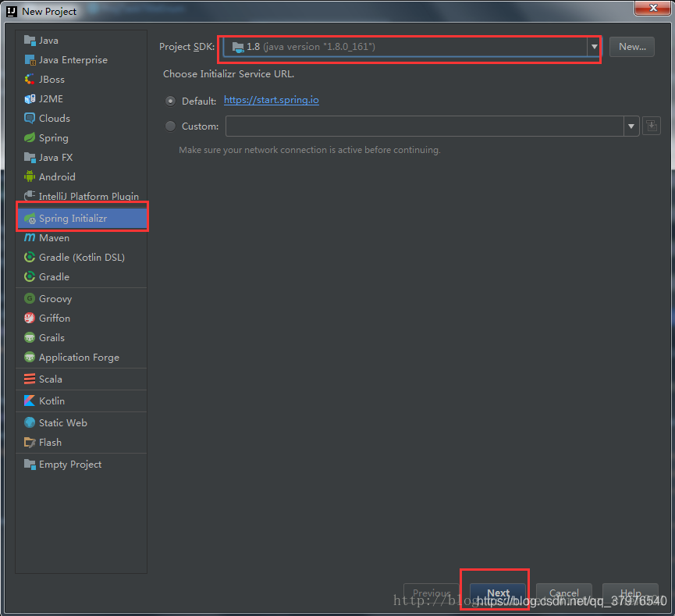Click the Next button
Image resolution: width=675 pixels, height=616 pixels.
[498, 593]
